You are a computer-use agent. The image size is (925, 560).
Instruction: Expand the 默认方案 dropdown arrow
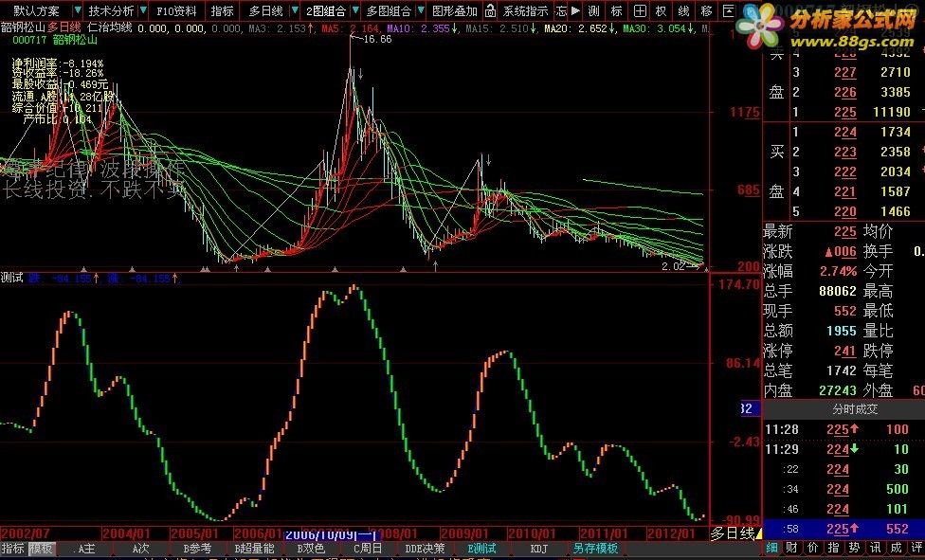pyautogui.click(x=78, y=10)
